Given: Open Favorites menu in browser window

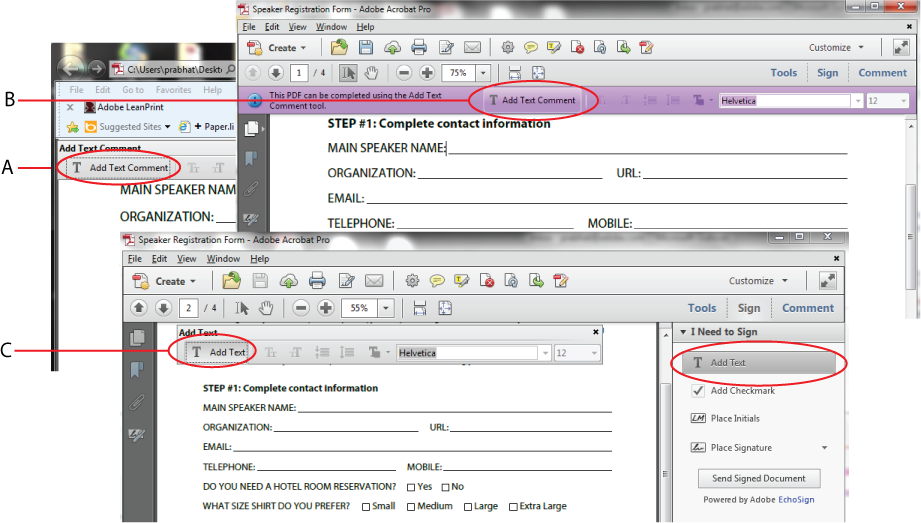Looking at the screenshot, I should coord(173,90).
